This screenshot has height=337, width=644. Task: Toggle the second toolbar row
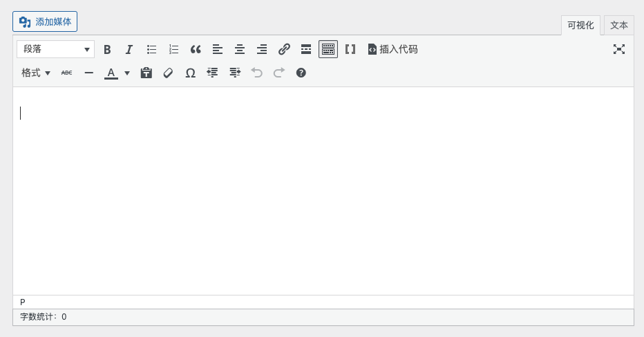pyautogui.click(x=328, y=49)
